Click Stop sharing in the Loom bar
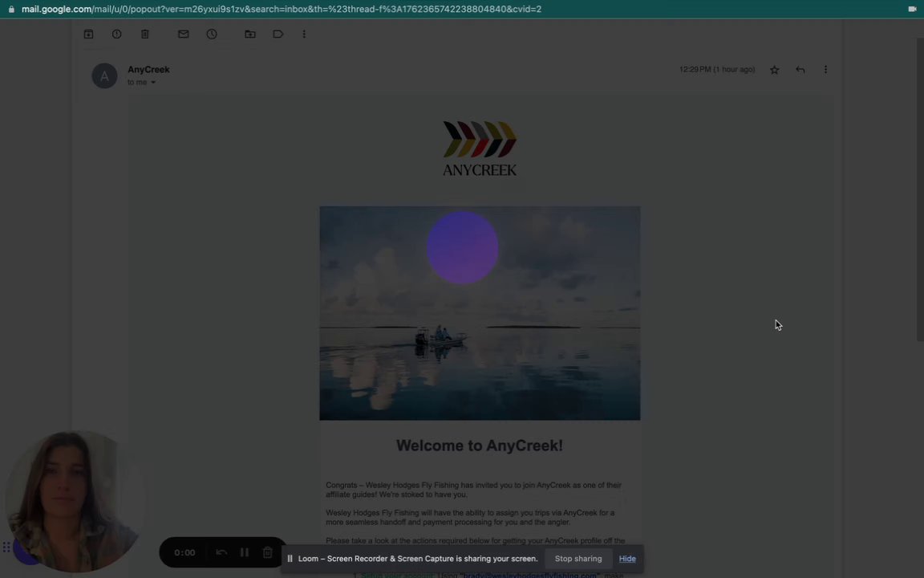The image size is (924, 578). pos(578,559)
